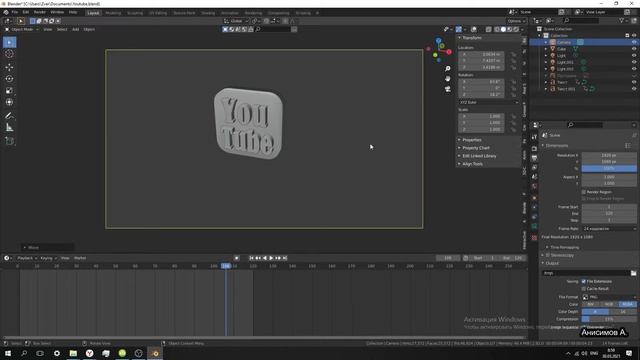The width and height of the screenshot is (640, 360).
Task: Hide the Light.002 object via eye icon
Action: coord(634,69)
